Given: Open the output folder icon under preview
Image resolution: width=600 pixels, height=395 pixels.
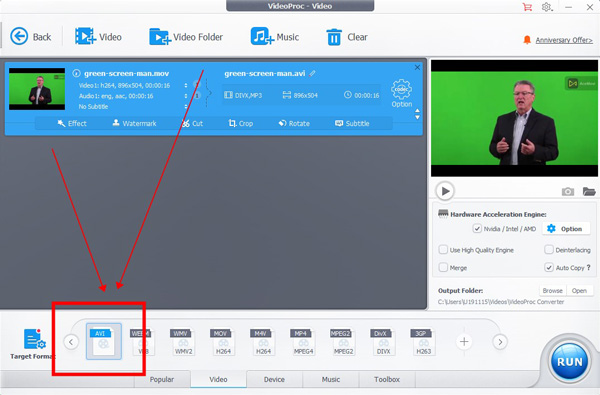Looking at the screenshot, I should pyautogui.click(x=589, y=191).
